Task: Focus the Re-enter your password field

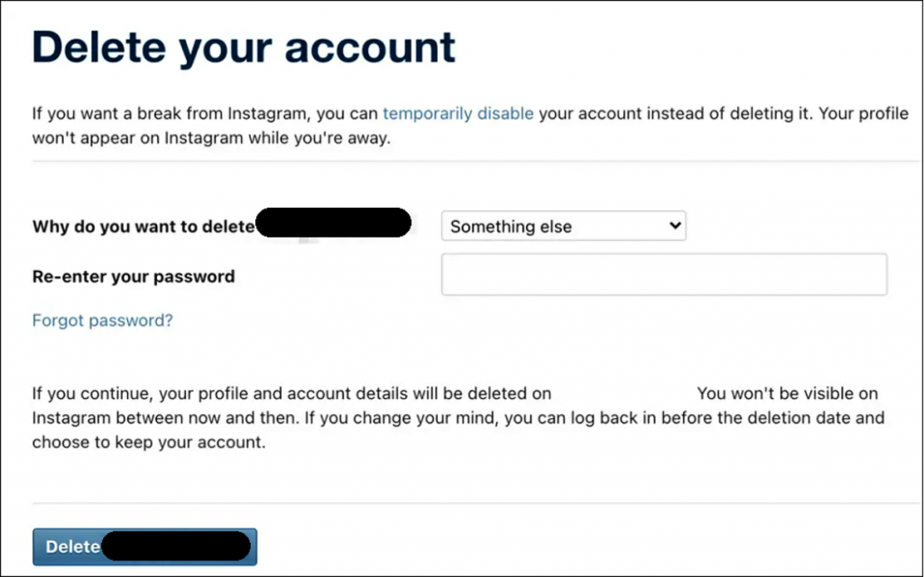Action: (x=663, y=275)
